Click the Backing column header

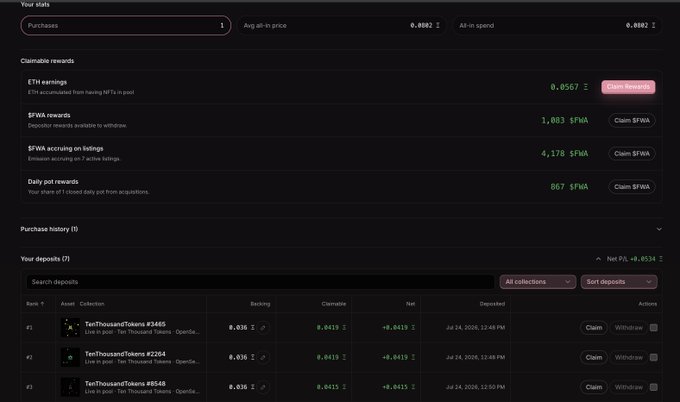coord(260,304)
